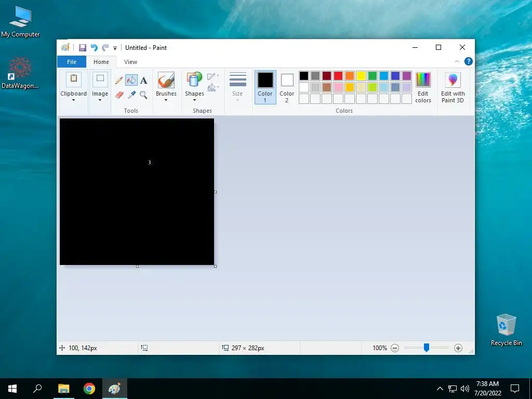Viewport: 532px width, 399px height.
Task: Open the File menu
Action: tap(72, 62)
